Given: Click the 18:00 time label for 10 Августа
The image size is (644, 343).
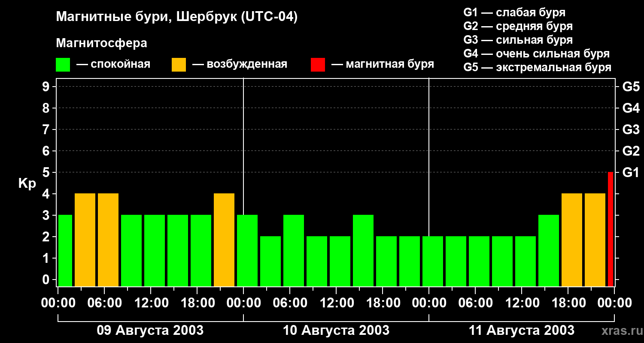Looking at the screenshot, I should tap(383, 303).
